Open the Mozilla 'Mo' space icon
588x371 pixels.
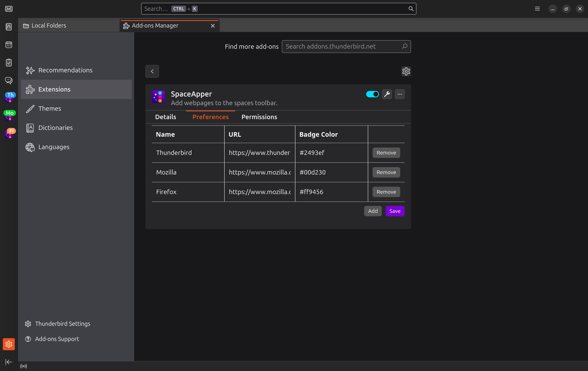click(9, 116)
